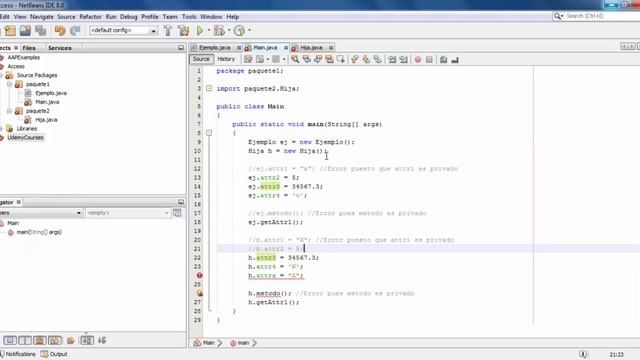Click the Debug Project toolbar icon

click(219, 31)
